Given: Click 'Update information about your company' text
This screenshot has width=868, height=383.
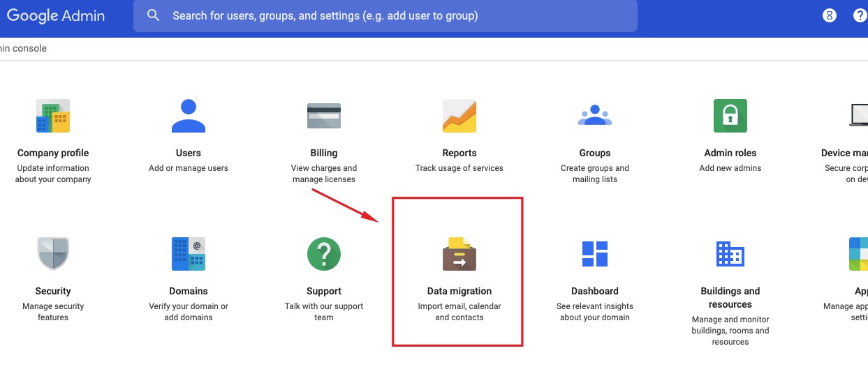Looking at the screenshot, I should [x=53, y=174].
